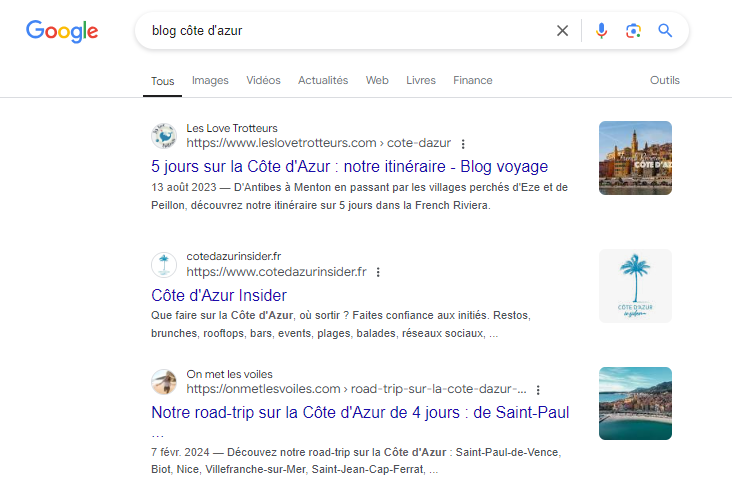The width and height of the screenshot is (732, 487).
Task: Select the Tous tab
Action: [x=162, y=81]
